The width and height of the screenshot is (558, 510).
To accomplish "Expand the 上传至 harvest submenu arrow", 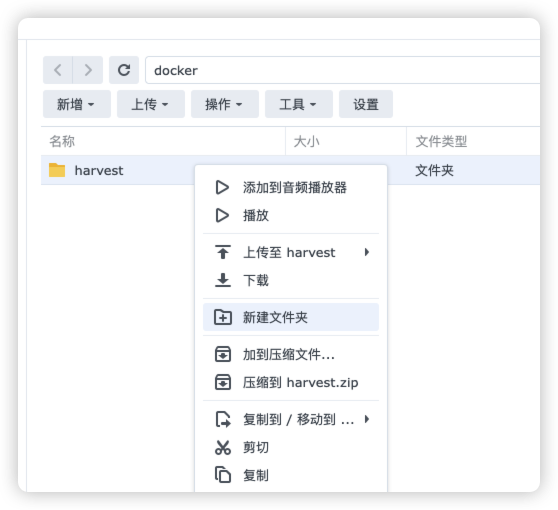I will (x=367, y=252).
